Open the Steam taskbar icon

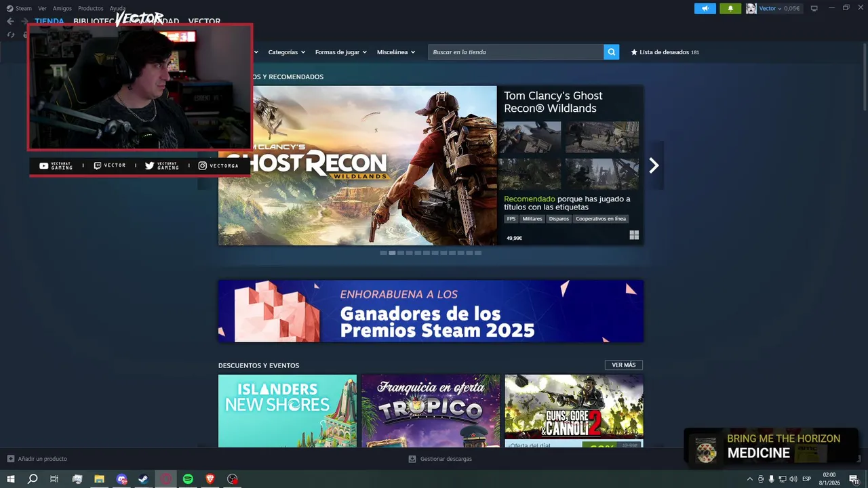point(143,479)
